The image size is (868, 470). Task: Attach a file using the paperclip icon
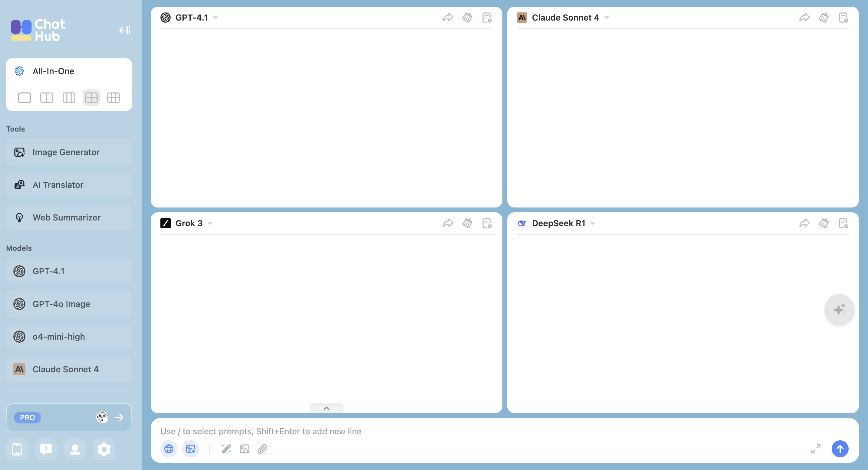[262, 449]
